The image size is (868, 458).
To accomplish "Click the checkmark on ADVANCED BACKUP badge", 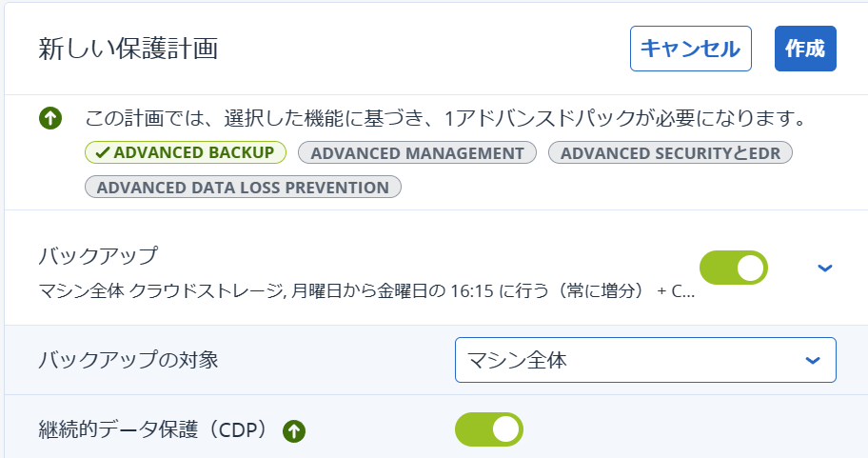I will 103,153.
